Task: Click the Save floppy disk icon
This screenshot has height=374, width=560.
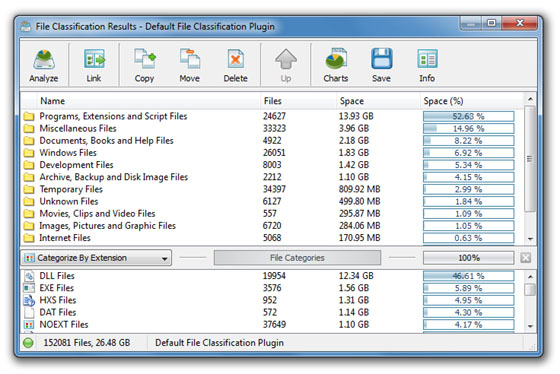Action: 381,59
